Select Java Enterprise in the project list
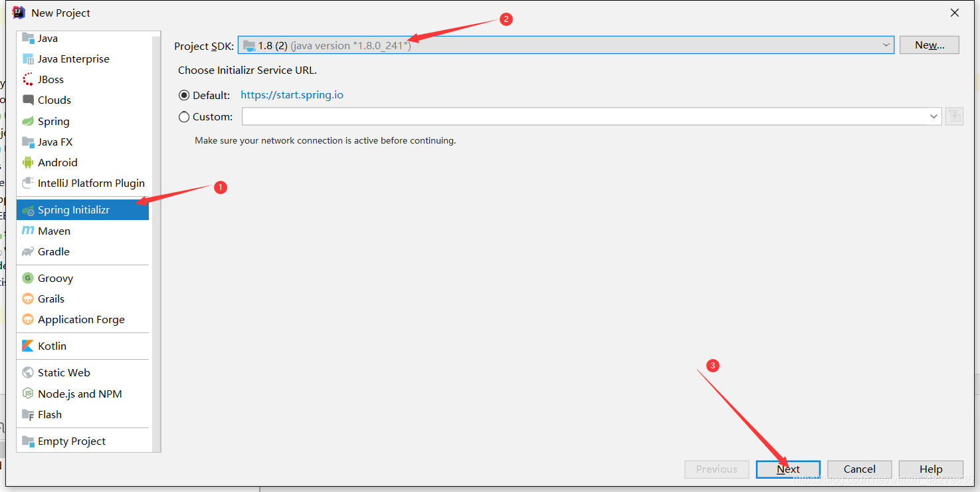 (82, 59)
